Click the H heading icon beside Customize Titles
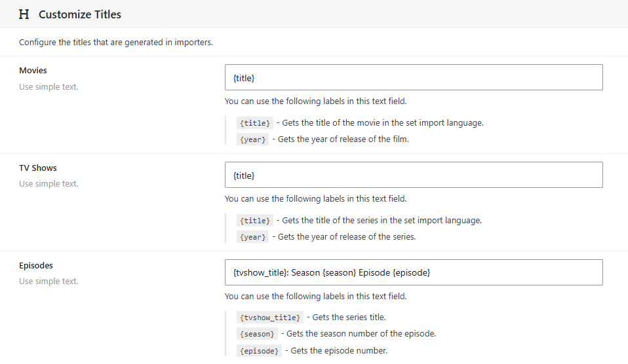 24,14
